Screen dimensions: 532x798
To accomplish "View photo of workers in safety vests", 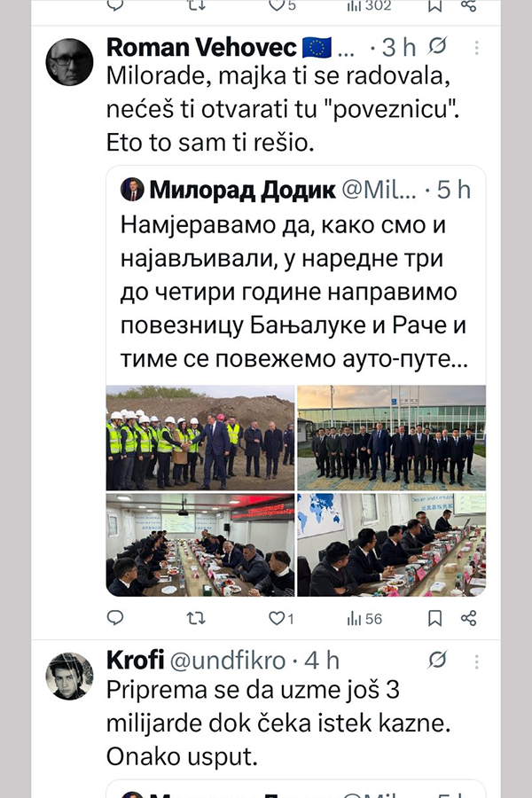I will click(x=200, y=438).
